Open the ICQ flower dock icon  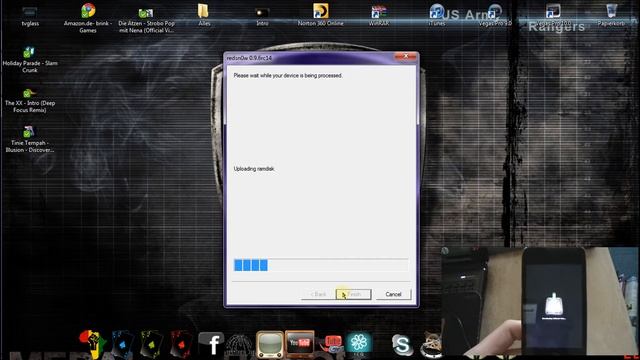point(359,343)
